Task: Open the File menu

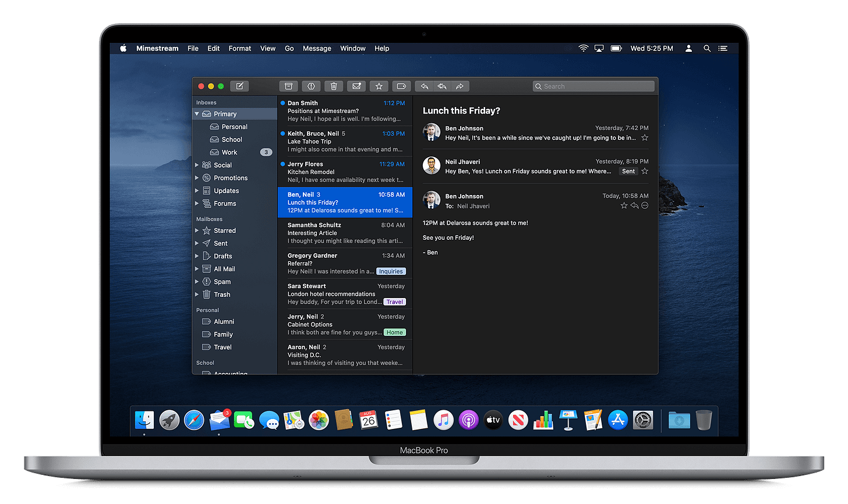Action: pyautogui.click(x=193, y=48)
